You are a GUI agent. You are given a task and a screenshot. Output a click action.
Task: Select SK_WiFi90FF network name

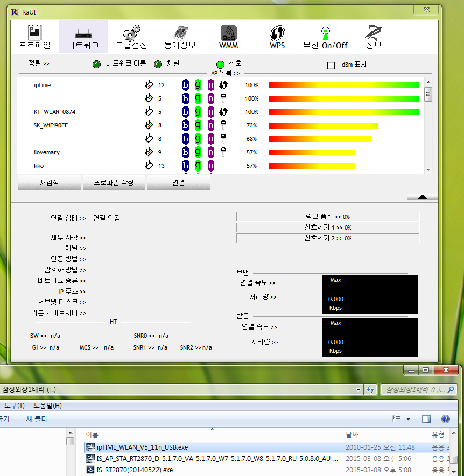coord(51,125)
